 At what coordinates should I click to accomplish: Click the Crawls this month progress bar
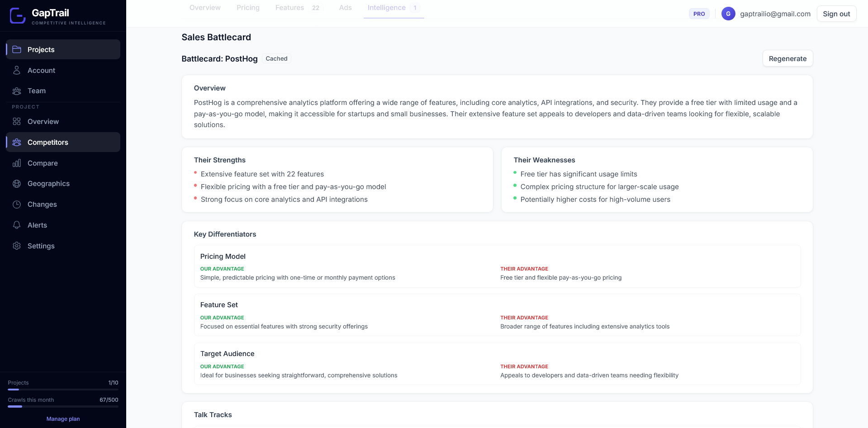[63, 407]
